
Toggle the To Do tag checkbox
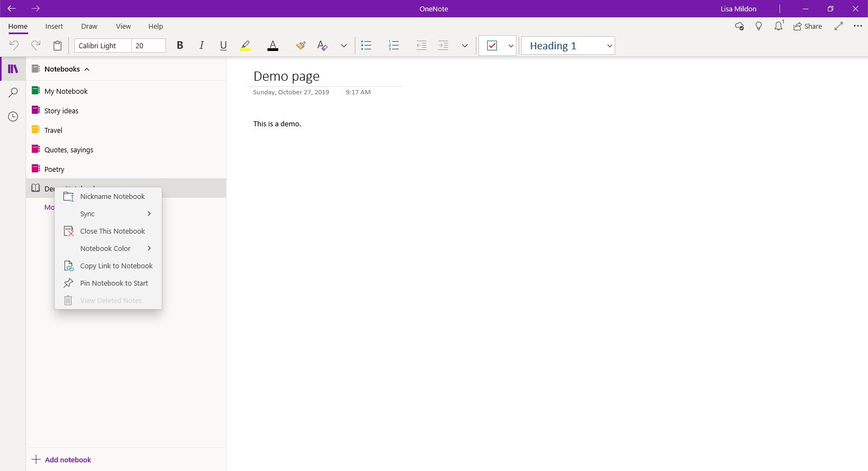click(x=492, y=46)
